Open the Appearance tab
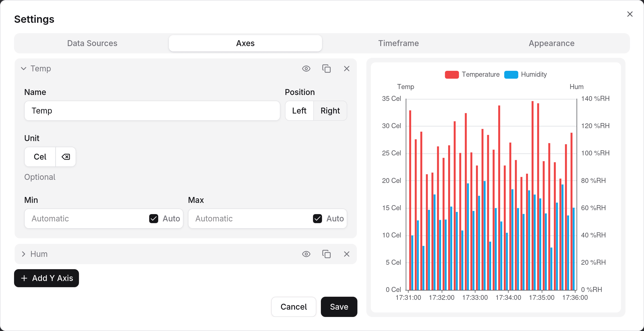The image size is (644, 331). click(x=551, y=43)
